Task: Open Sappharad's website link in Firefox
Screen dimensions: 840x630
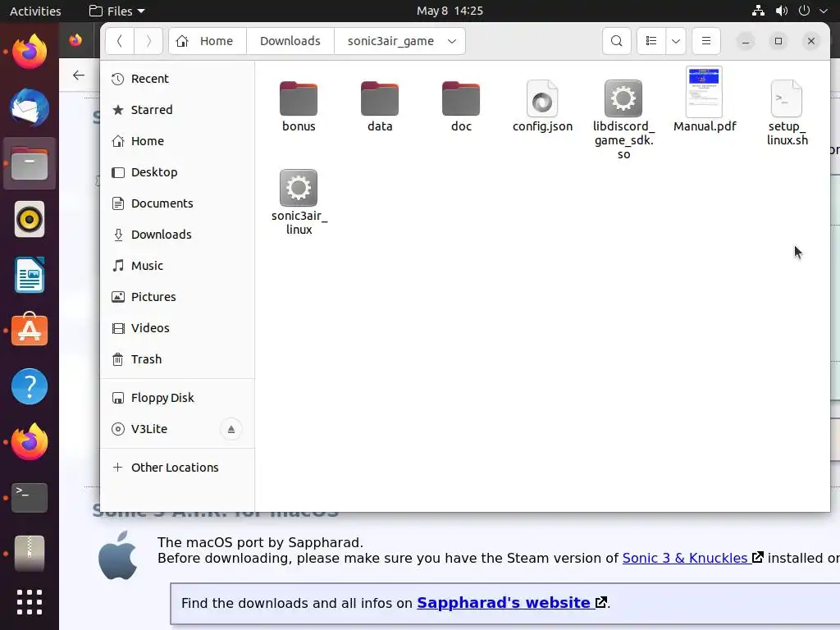Action: tap(512, 603)
